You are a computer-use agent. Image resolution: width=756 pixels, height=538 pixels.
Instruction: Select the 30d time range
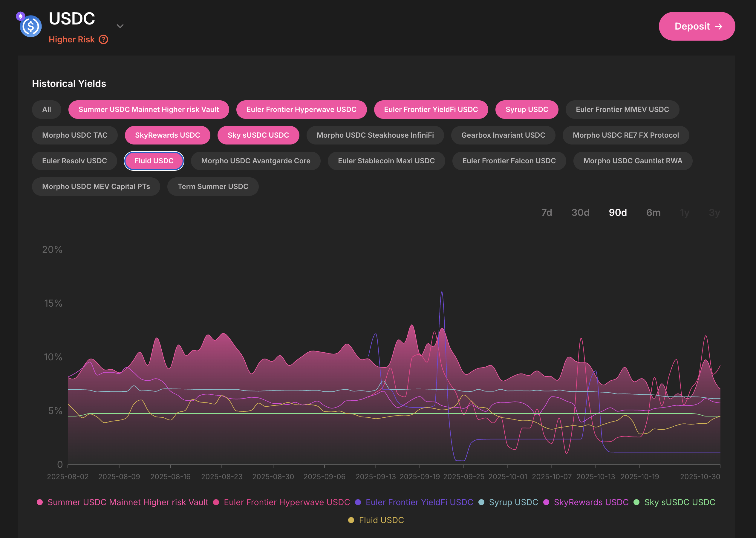(580, 213)
